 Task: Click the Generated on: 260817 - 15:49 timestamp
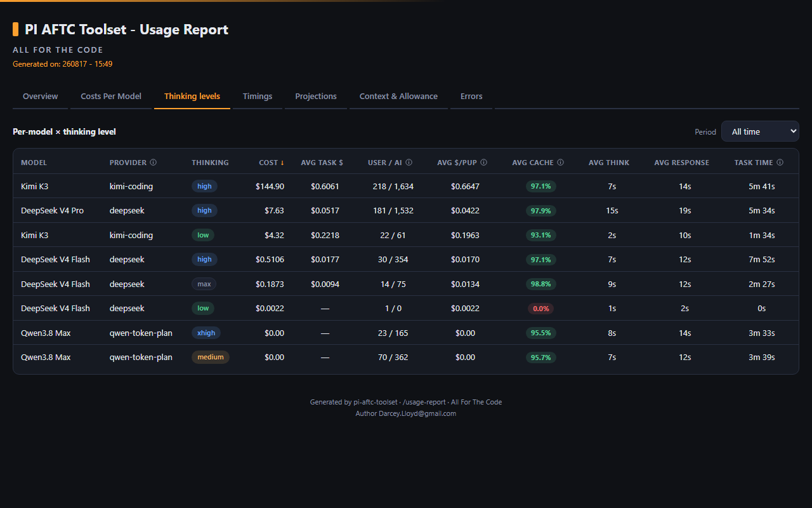63,63
